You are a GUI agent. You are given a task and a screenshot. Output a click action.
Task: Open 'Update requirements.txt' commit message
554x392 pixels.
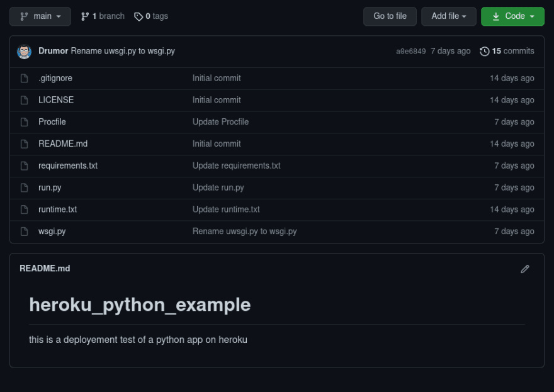[236, 166]
